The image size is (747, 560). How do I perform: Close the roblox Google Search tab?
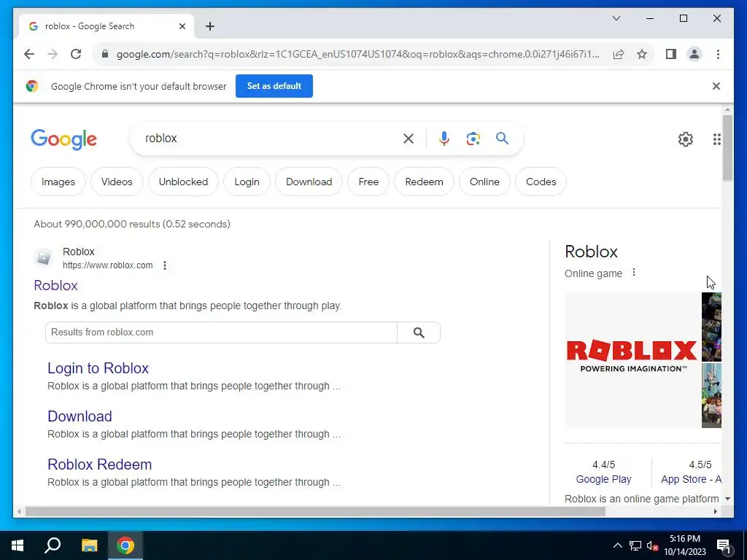tap(182, 26)
